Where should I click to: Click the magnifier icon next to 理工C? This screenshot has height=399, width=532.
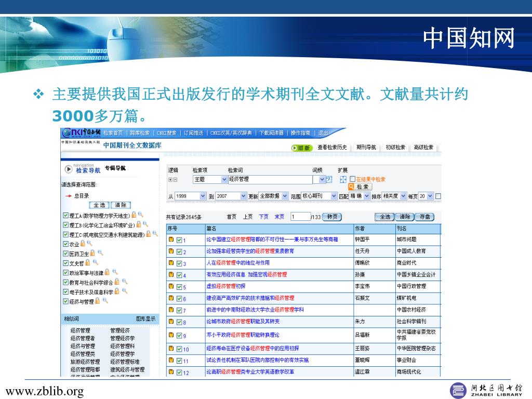(155, 233)
